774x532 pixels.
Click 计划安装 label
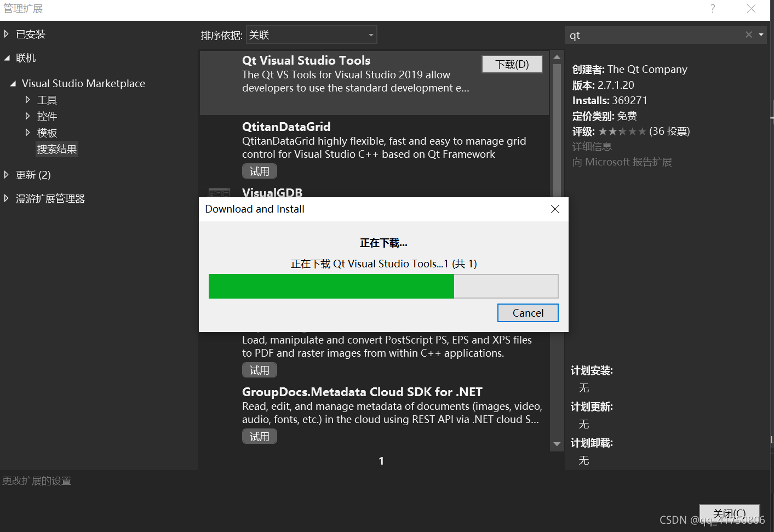pyautogui.click(x=592, y=371)
